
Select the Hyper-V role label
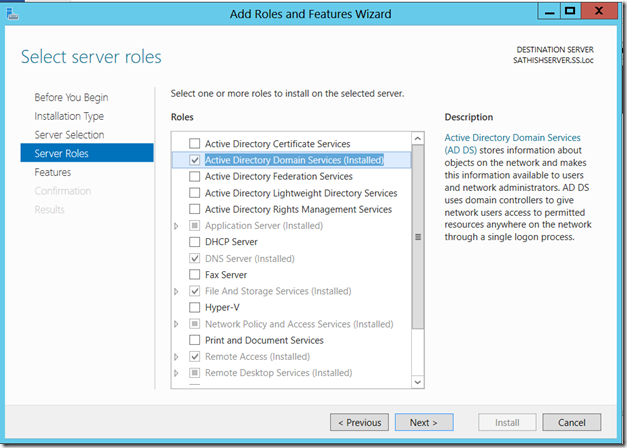click(222, 307)
